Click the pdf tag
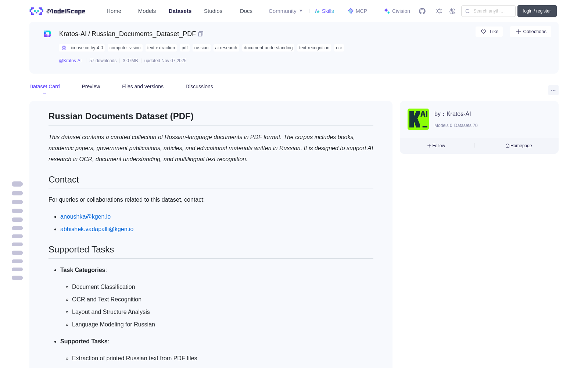 tap(184, 48)
